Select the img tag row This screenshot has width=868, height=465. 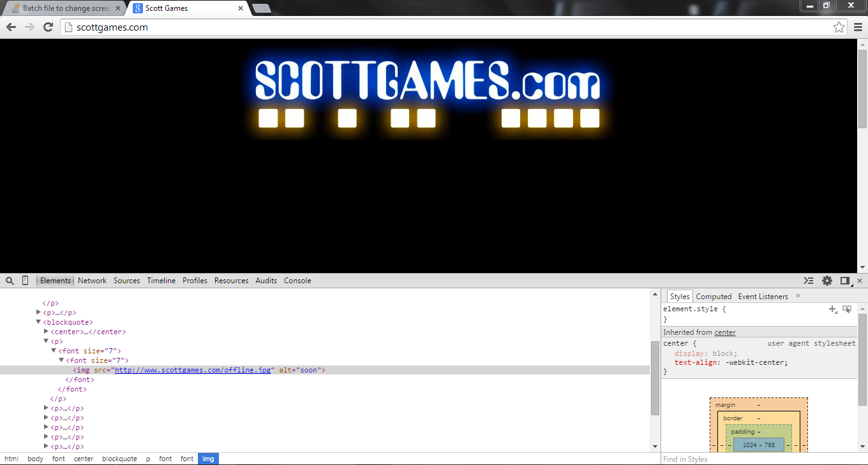point(324,370)
